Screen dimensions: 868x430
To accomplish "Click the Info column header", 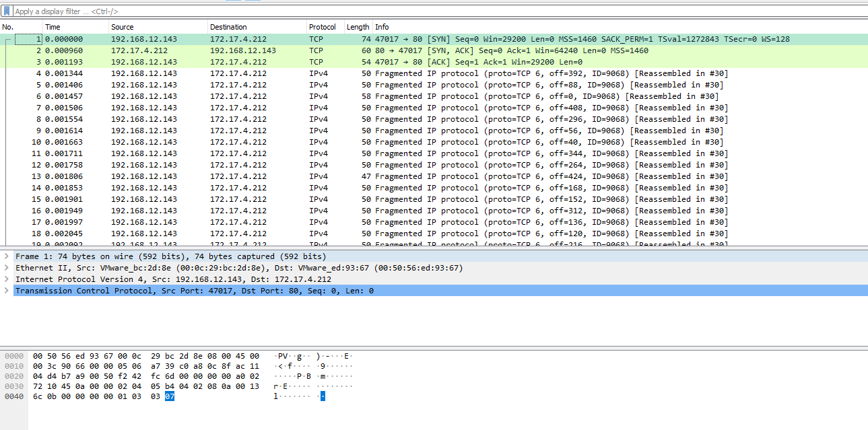I will (x=620, y=27).
